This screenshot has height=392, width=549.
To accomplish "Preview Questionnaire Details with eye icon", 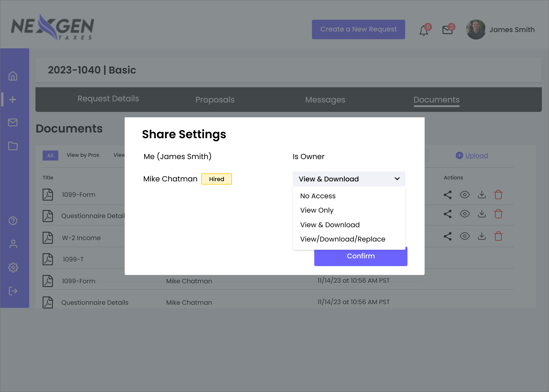I will pos(465,214).
